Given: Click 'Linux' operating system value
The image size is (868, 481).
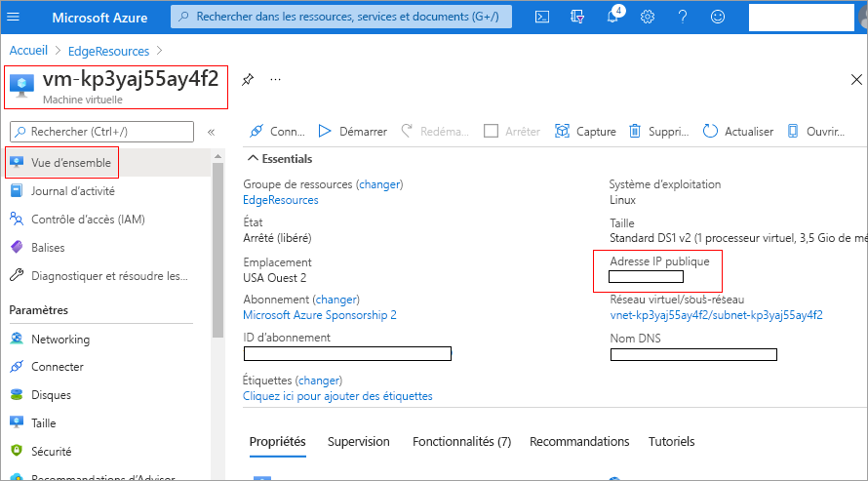Looking at the screenshot, I should pyautogui.click(x=623, y=200).
